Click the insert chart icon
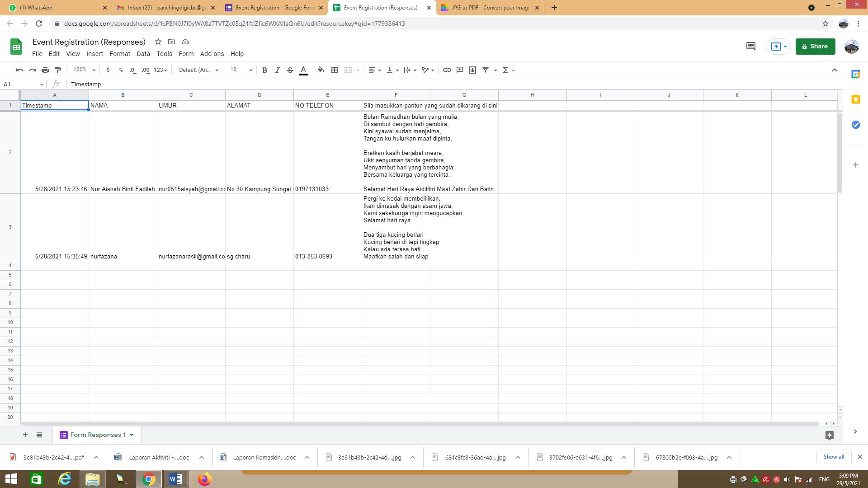This screenshot has width=868, height=488. (x=472, y=70)
